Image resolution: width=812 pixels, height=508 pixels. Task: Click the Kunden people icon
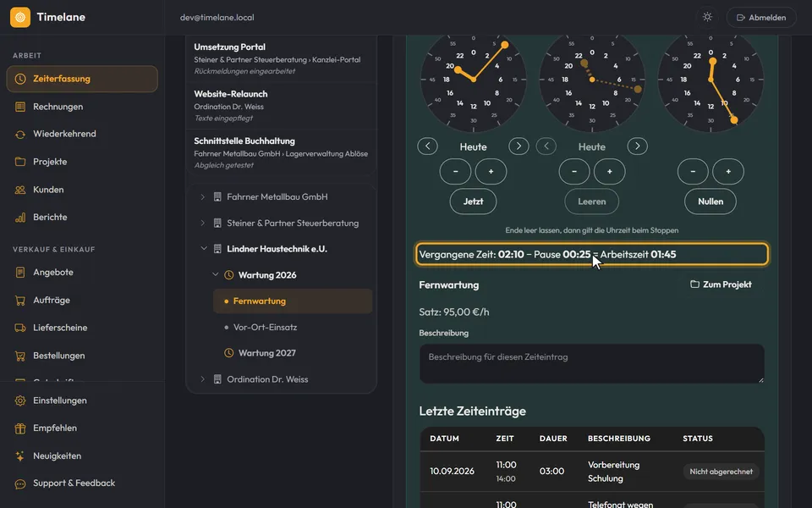click(x=20, y=190)
